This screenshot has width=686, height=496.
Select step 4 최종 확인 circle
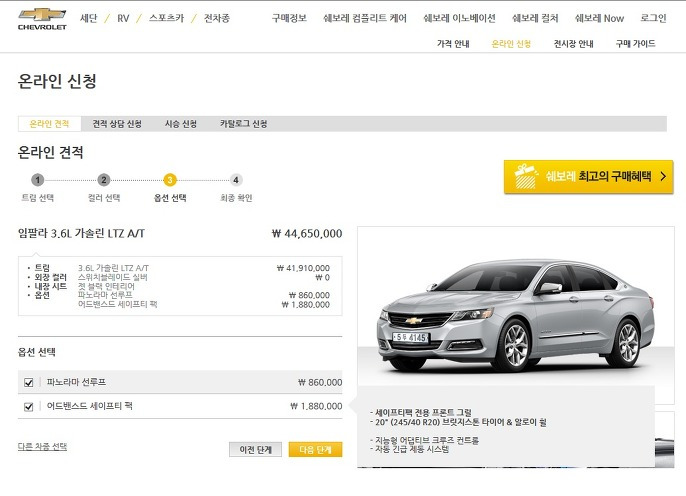point(236,180)
